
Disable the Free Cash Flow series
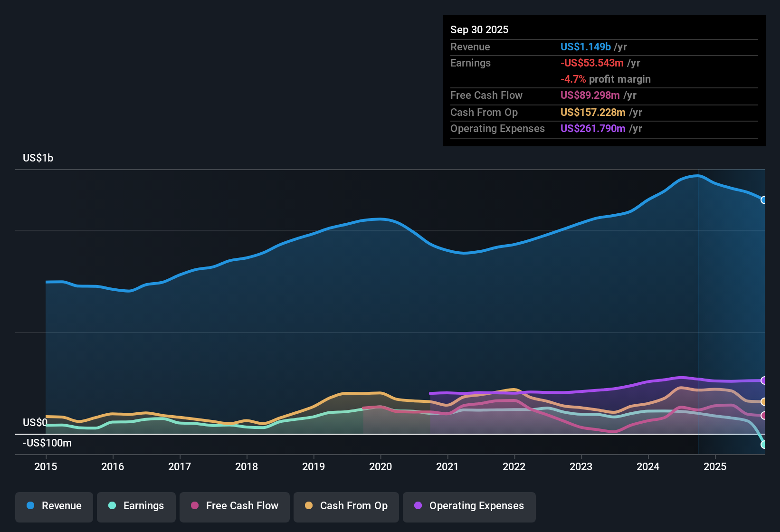tap(234, 506)
